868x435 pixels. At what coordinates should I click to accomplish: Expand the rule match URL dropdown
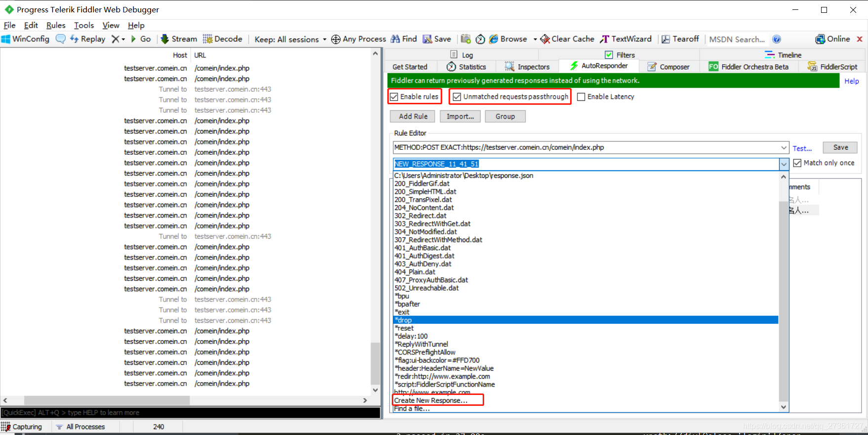click(784, 147)
